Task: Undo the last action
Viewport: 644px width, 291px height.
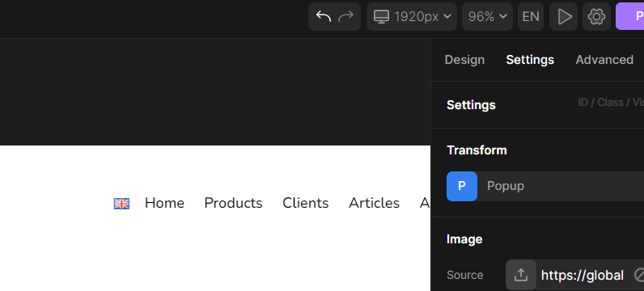Action: 324,16
